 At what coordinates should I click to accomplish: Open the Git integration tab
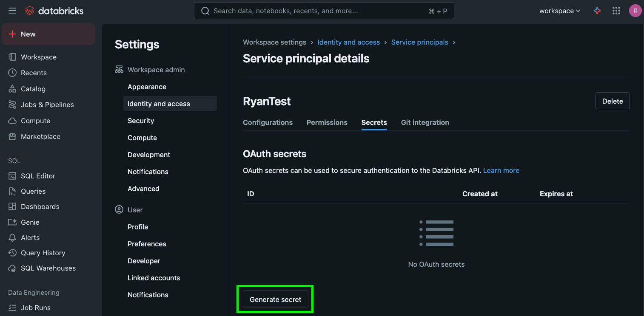[425, 122]
